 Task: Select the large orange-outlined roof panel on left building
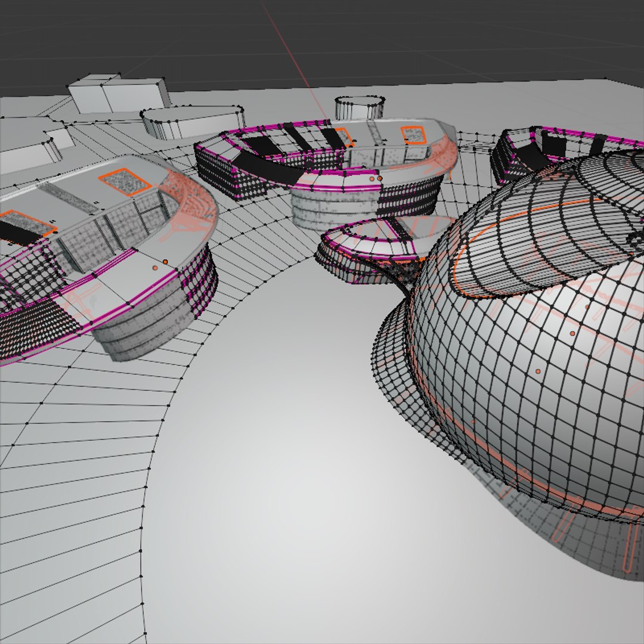pyautogui.click(x=125, y=182)
